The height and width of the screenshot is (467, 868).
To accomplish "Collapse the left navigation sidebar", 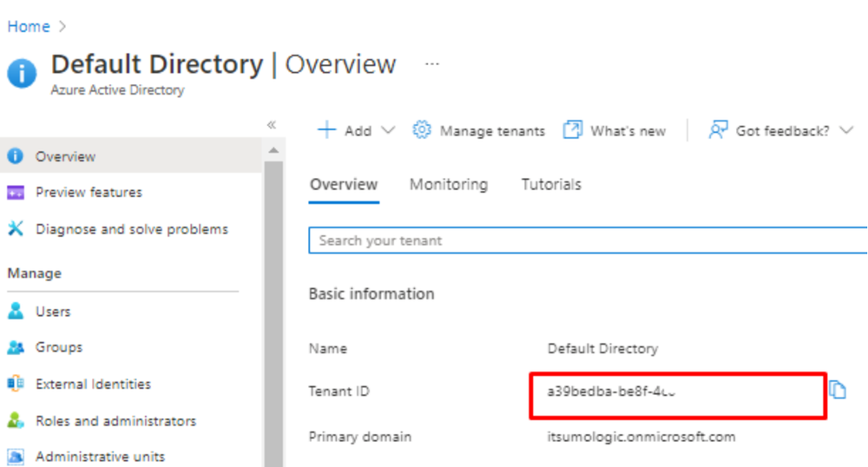I will coord(271,125).
